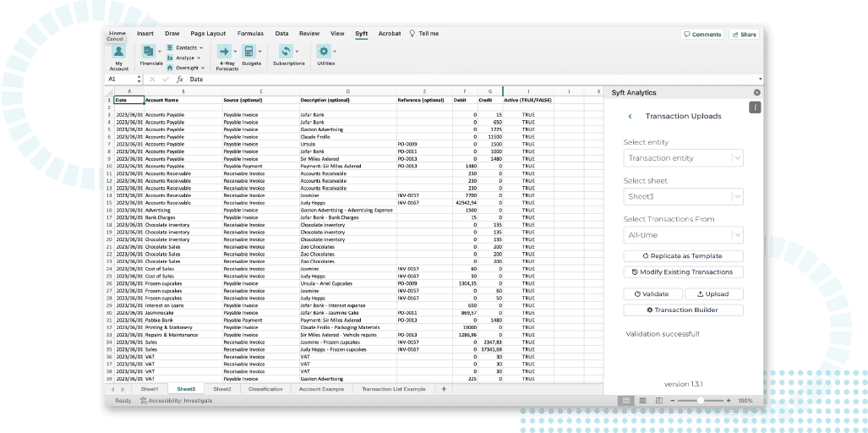Viewport: 868px width, 433px height.
Task: Open the insert function fx button
Action: click(180, 79)
